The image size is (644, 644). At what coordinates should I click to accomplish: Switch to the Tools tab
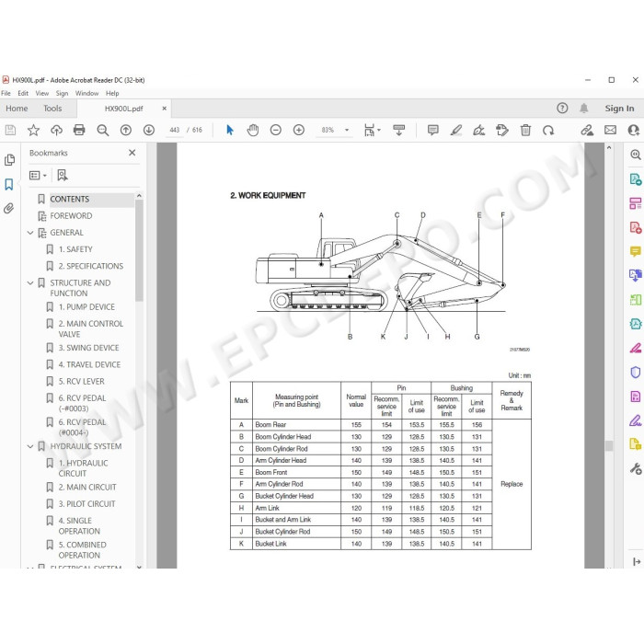pos(52,109)
